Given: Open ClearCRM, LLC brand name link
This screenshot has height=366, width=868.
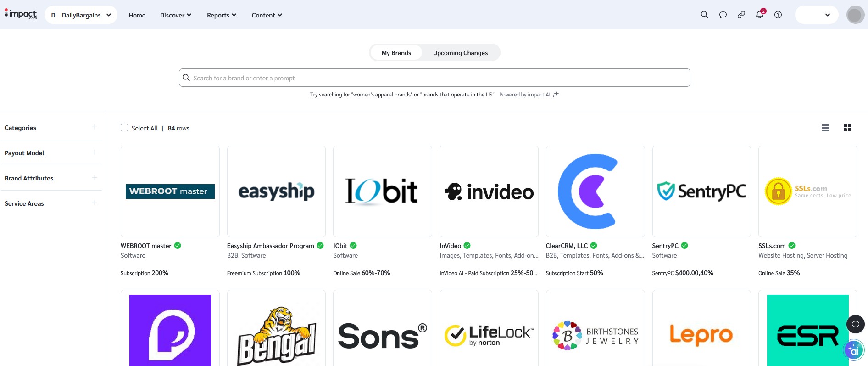Looking at the screenshot, I should tap(567, 246).
